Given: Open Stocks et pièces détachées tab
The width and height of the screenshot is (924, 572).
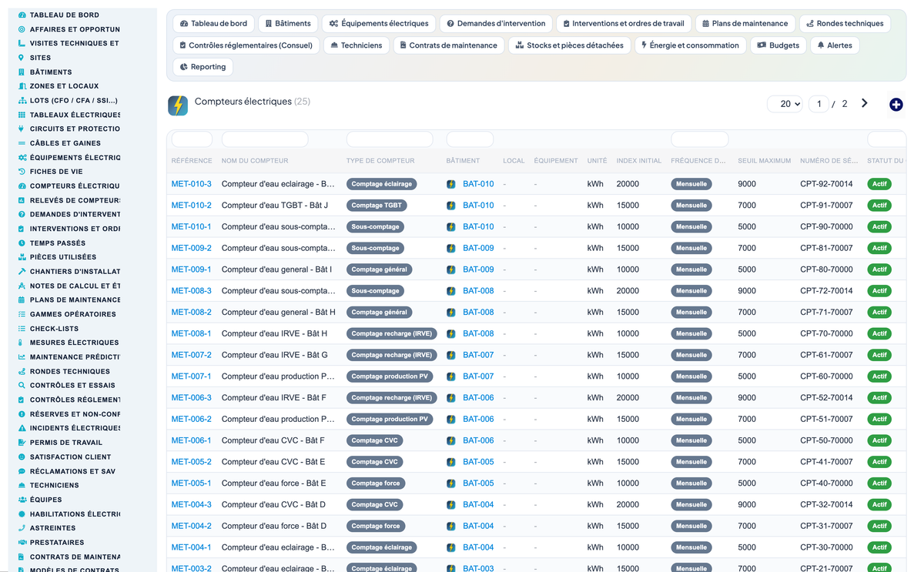Looking at the screenshot, I should tap(569, 45).
